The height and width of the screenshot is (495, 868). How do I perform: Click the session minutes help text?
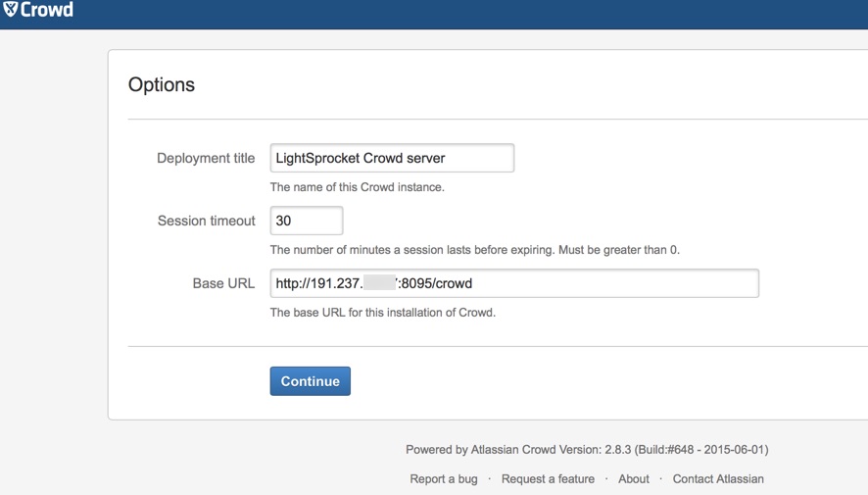pos(474,250)
